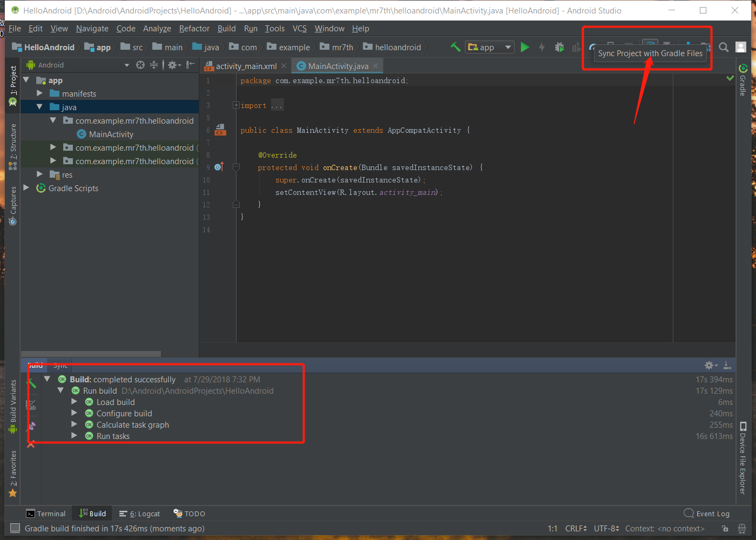Screen dimensions: 756x540
Task: Expand the manifests folder in project tree
Action: [x=39, y=93]
